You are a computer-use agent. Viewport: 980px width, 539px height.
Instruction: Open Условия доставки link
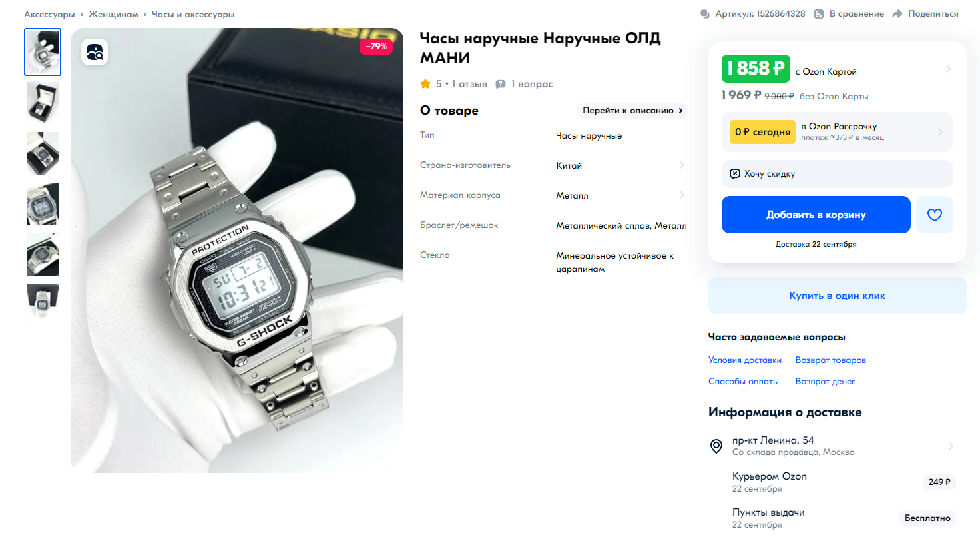pos(745,360)
